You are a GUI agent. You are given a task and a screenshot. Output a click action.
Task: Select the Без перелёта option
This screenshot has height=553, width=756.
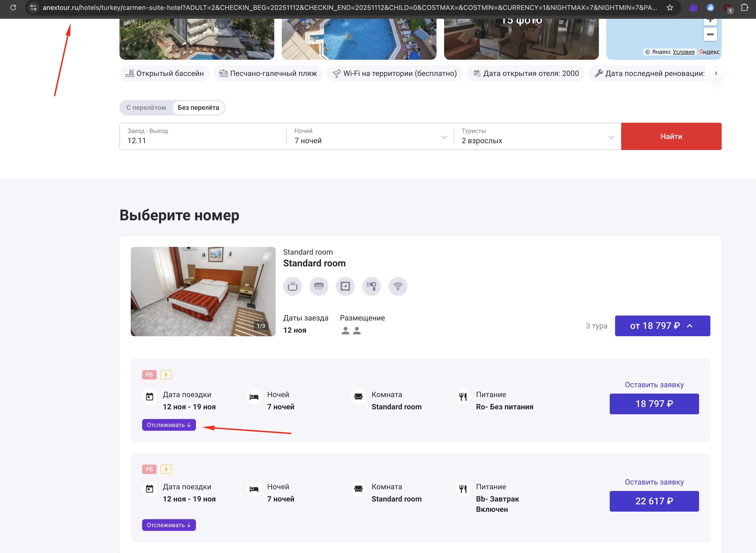click(x=198, y=108)
